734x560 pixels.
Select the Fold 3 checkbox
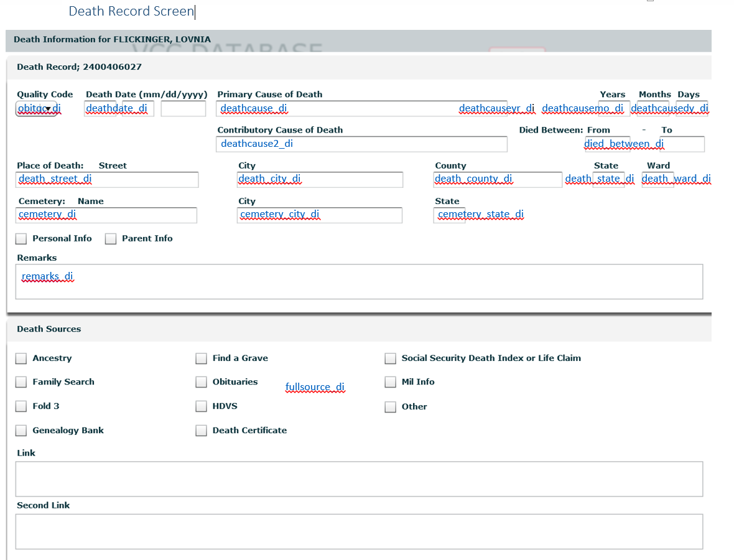[21, 406]
